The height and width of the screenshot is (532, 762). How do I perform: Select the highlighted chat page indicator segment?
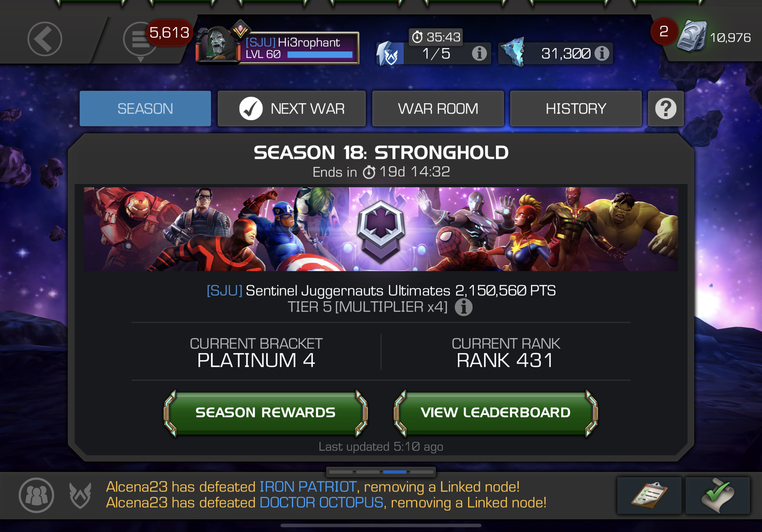click(x=395, y=472)
